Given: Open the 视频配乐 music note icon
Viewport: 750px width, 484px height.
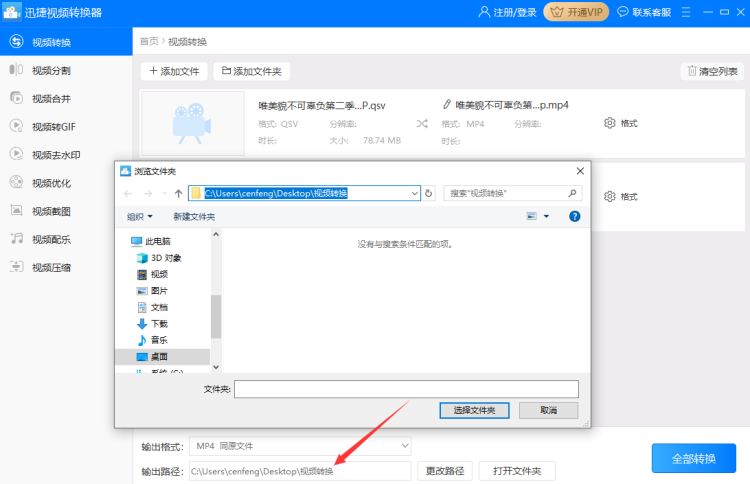Looking at the screenshot, I should (17, 239).
